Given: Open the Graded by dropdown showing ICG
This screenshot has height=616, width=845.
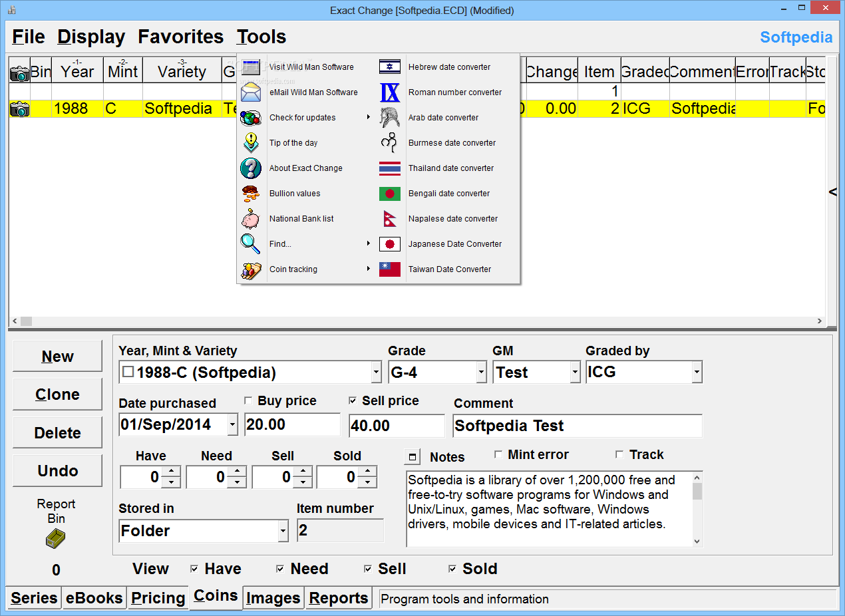Looking at the screenshot, I should 697,373.
